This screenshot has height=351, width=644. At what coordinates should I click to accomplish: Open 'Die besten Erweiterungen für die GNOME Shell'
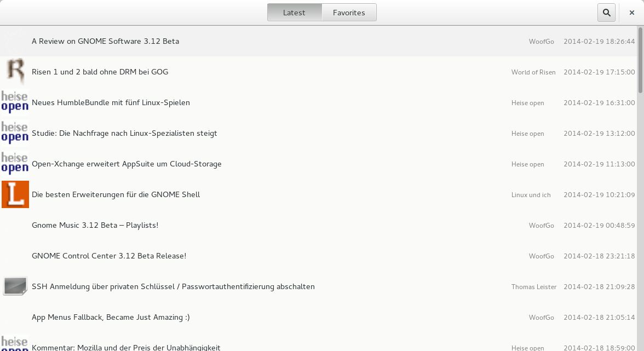[x=116, y=194]
